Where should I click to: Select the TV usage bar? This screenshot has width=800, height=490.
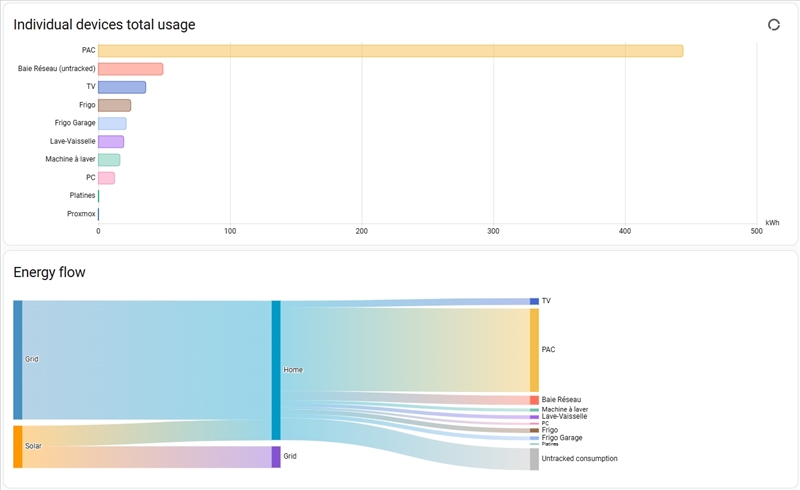[x=121, y=87]
